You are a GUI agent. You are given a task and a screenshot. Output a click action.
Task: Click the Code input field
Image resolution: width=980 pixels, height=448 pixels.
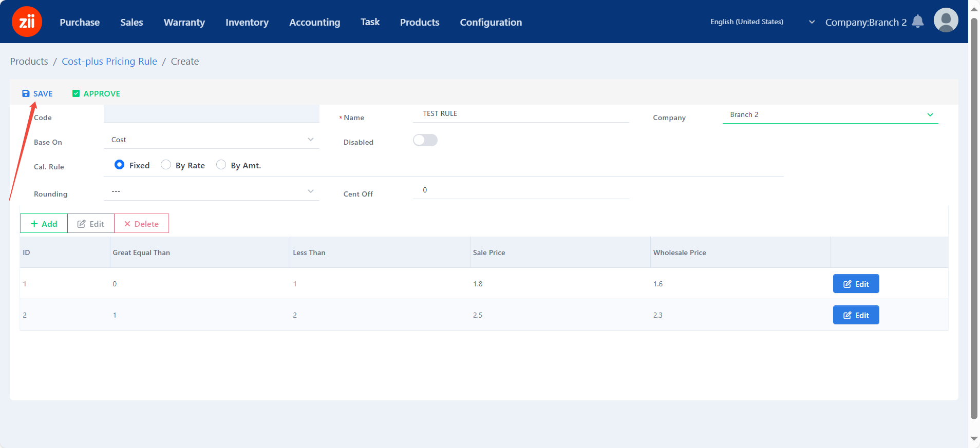[212, 113]
